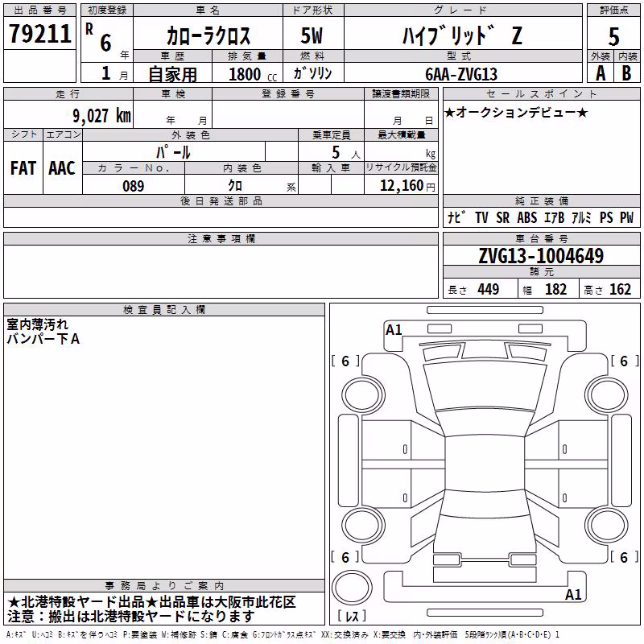
Task: Click exterior rating A
Action: [x=601, y=73]
